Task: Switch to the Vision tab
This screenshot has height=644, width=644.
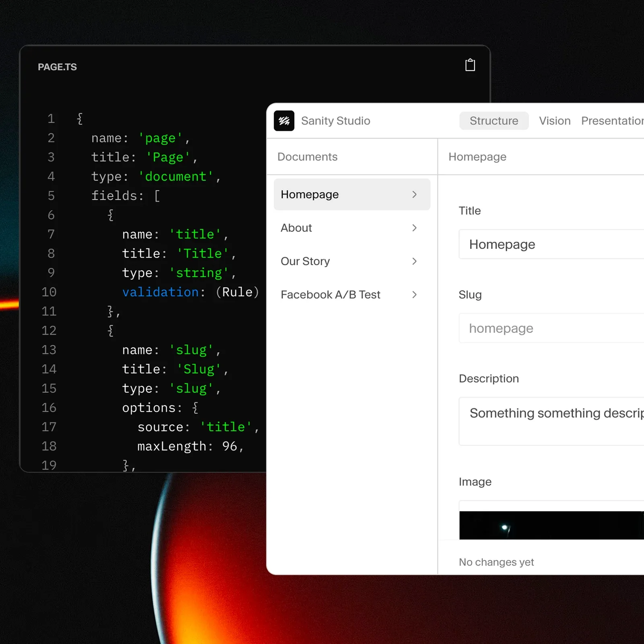Action: [x=555, y=121]
